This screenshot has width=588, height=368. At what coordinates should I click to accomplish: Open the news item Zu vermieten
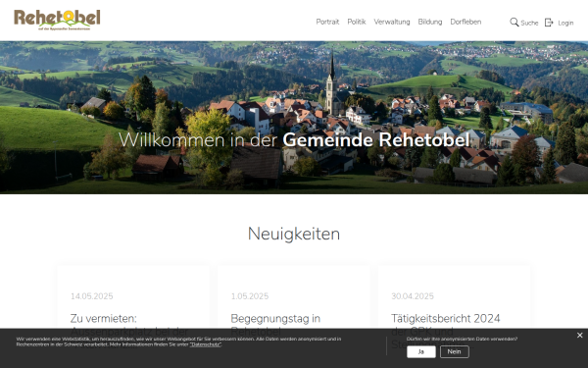point(104,318)
